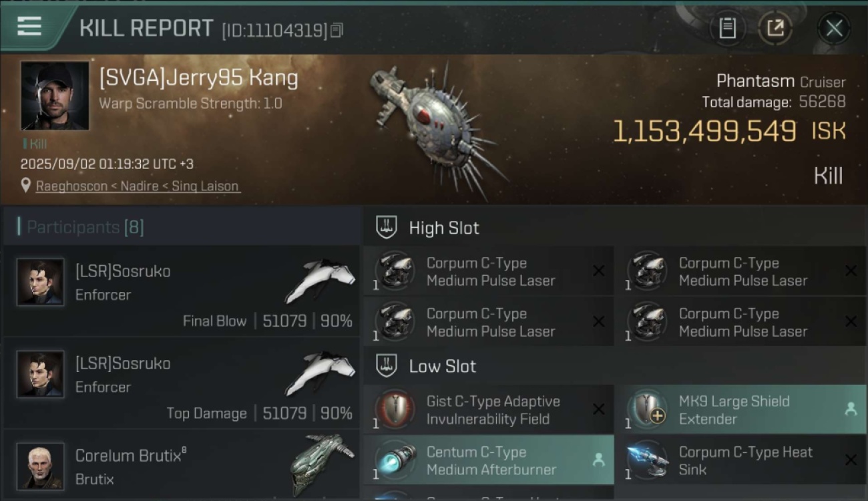
Task: View Jerry95 Kang's character portrait
Action: (55, 96)
